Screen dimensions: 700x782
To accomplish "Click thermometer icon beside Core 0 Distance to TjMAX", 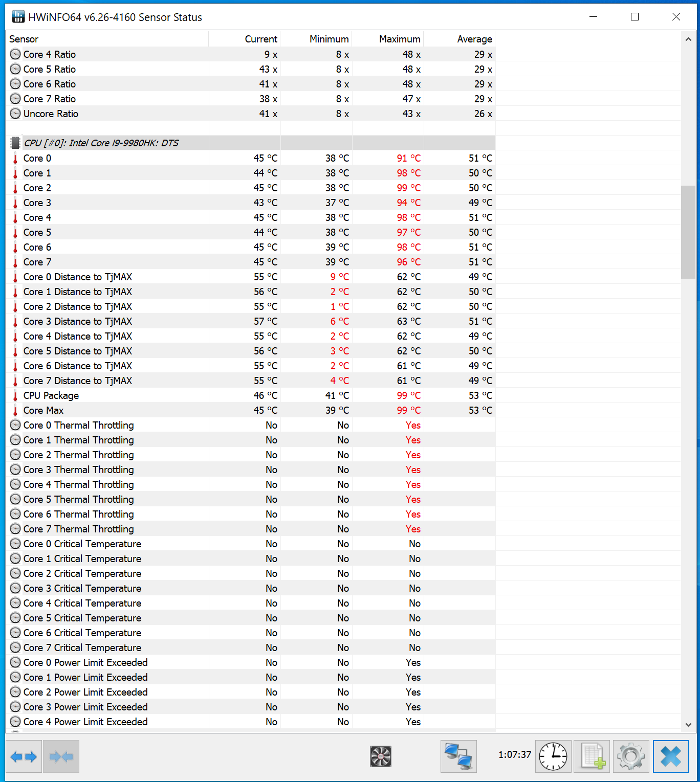I will [x=15, y=277].
